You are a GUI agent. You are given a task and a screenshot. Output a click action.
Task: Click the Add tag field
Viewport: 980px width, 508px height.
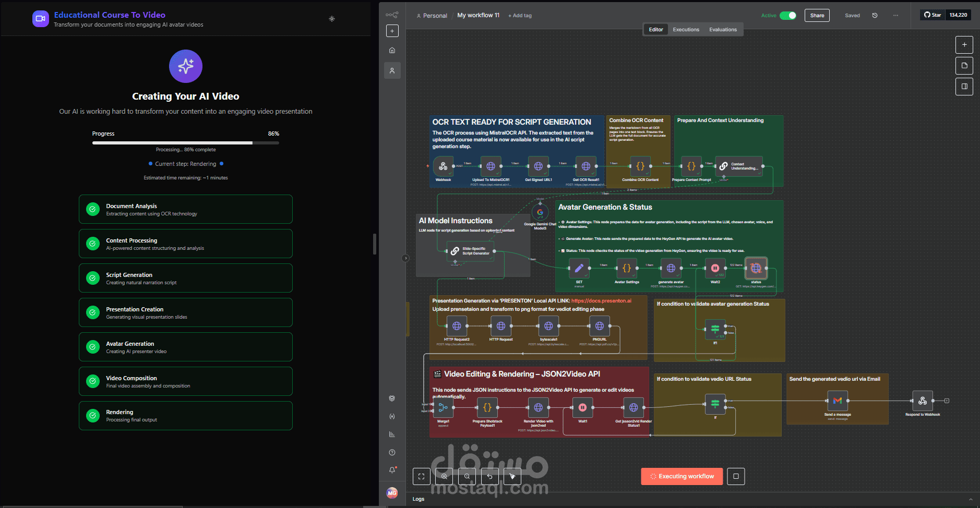point(520,16)
